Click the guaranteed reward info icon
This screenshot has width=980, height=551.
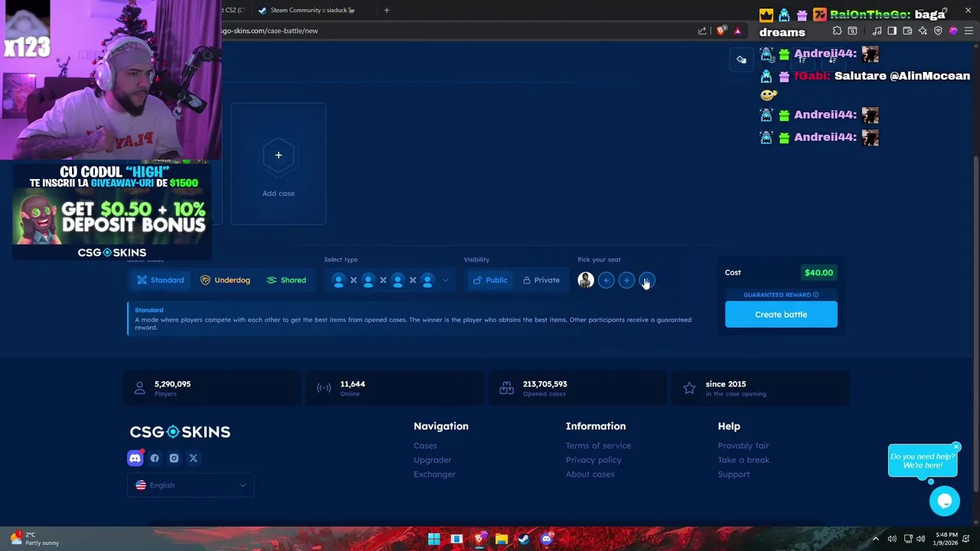tap(816, 295)
